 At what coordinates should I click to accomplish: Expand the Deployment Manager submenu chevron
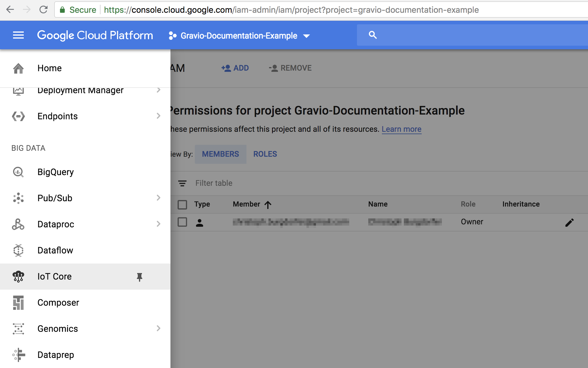tap(159, 90)
